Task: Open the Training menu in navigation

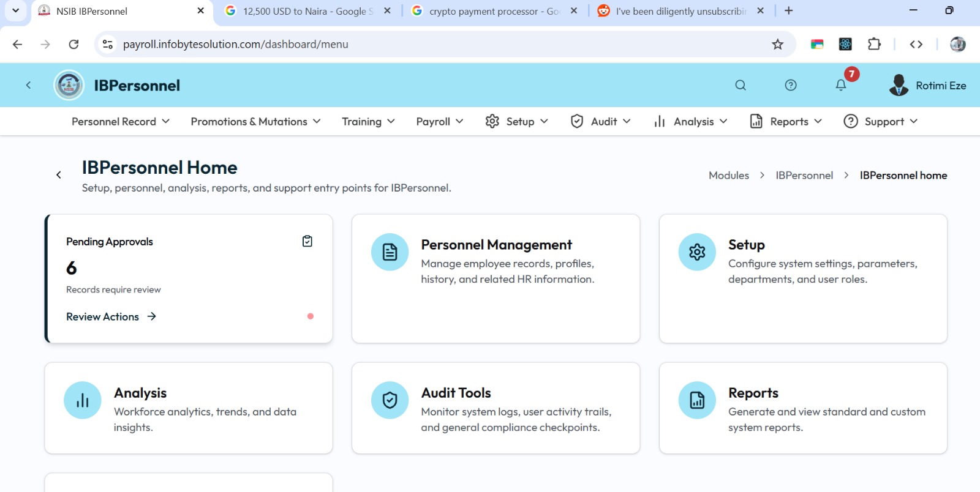Action: tap(368, 122)
